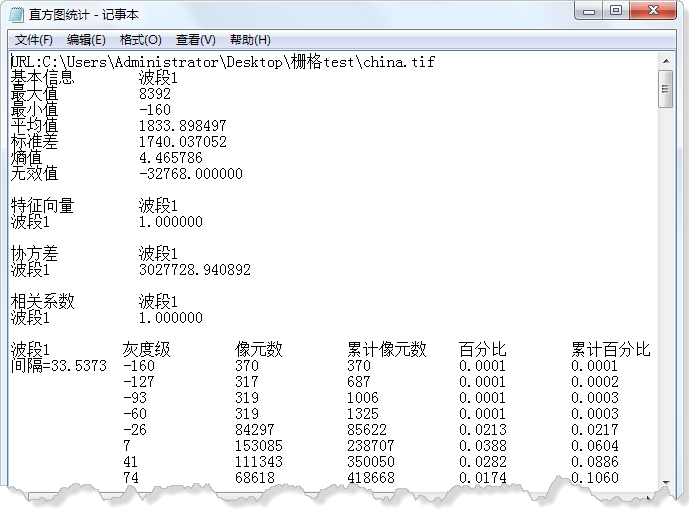Click the 像元数 value 153085

click(x=258, y=446)
